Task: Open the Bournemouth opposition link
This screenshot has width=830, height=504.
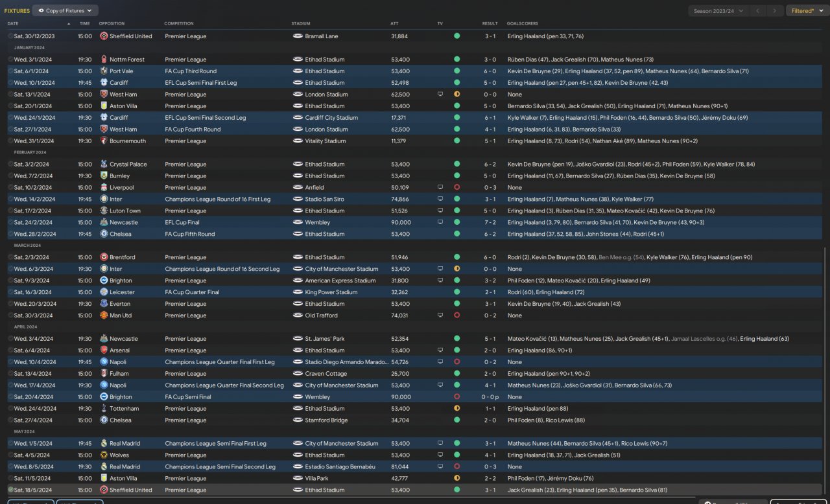Action: coord(128,141)
